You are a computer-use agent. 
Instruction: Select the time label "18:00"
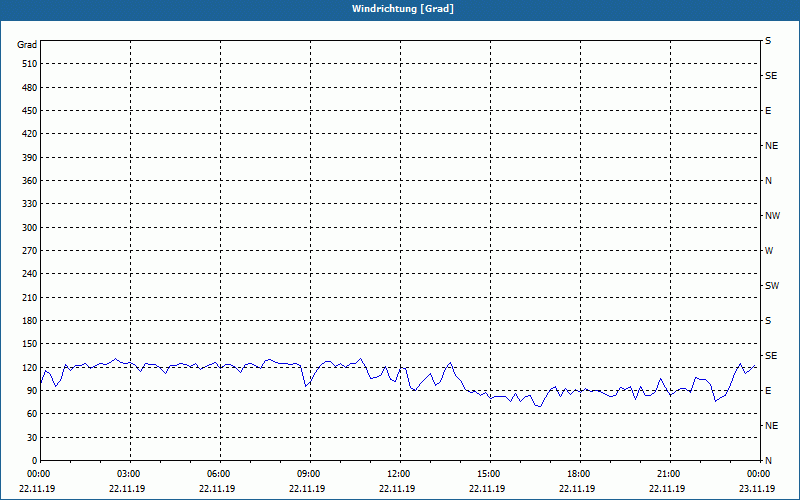click(x=579, y=474)
